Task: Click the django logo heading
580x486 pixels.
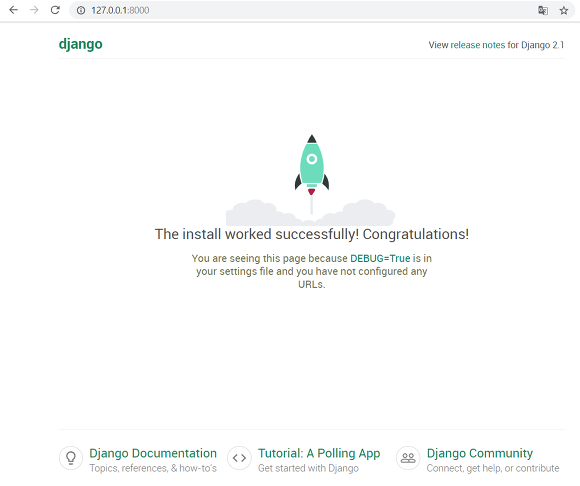Action: pos(81,44)
